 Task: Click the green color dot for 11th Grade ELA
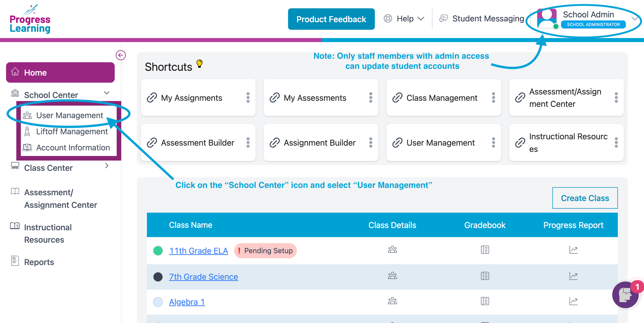pos(158,251)
